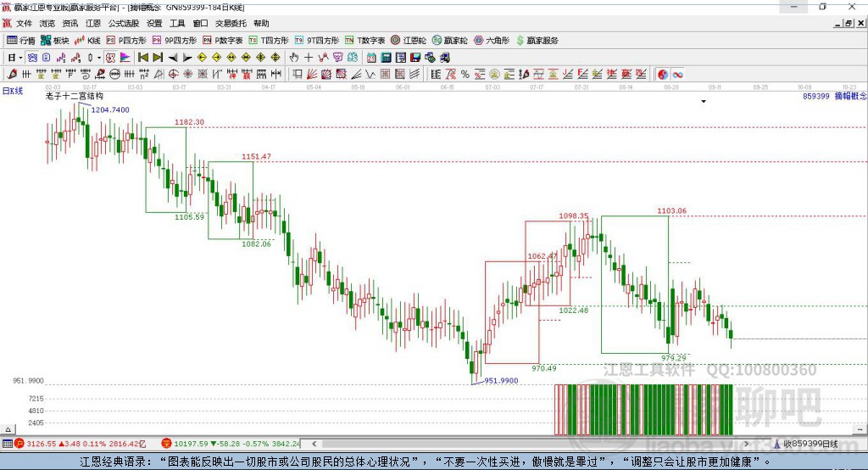This screenshot has width=868, height=470.
Task: Click the 859399 stock code text
Action: (816, 96)
